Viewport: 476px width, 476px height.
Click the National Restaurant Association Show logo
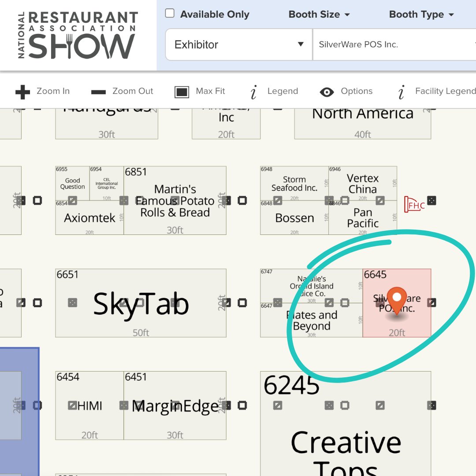(78, 35)
